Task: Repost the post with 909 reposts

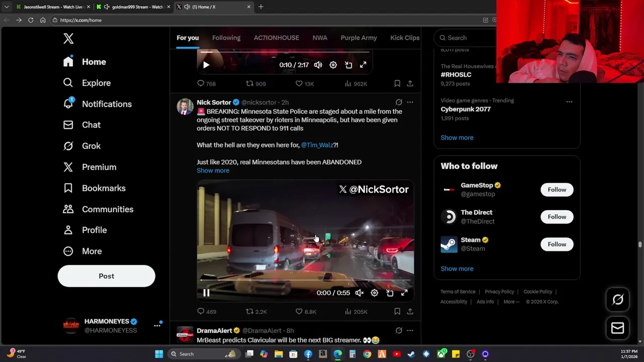Action: click(256, 83)
